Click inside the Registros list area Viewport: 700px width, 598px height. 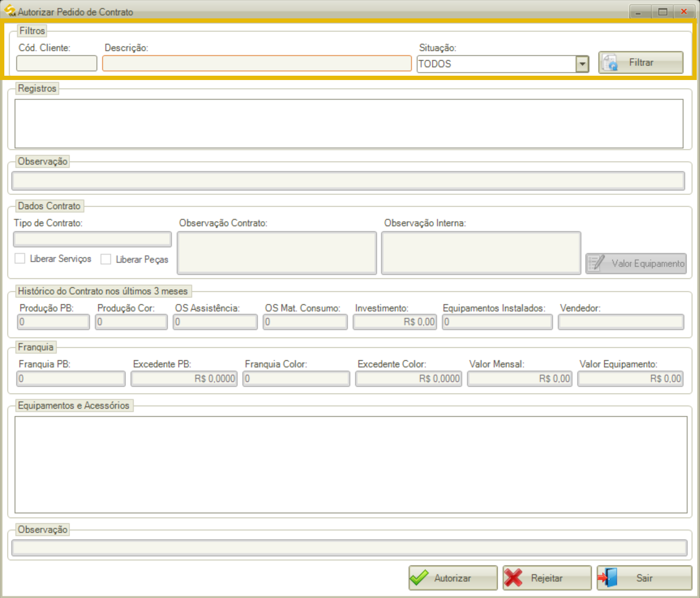click(x=349, y=123)
